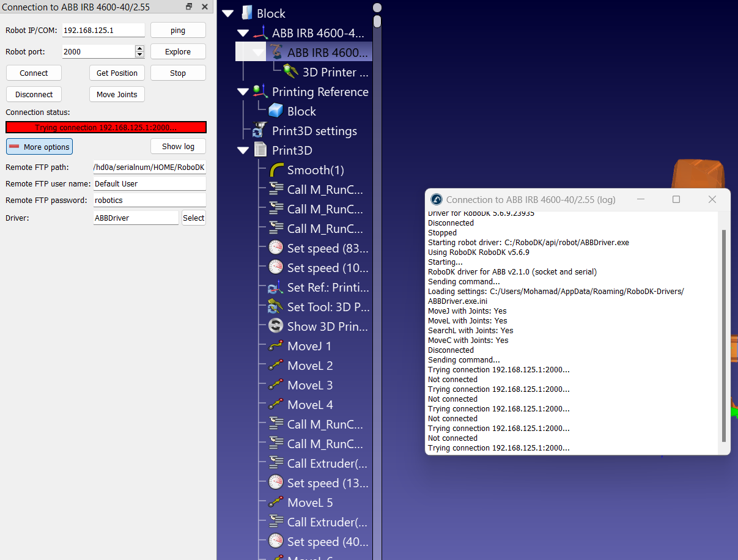The height and width of the screenshot is (560, 738).
Task: Undock the connection panel
Action: pyautogui.click(x=189, y=7)
